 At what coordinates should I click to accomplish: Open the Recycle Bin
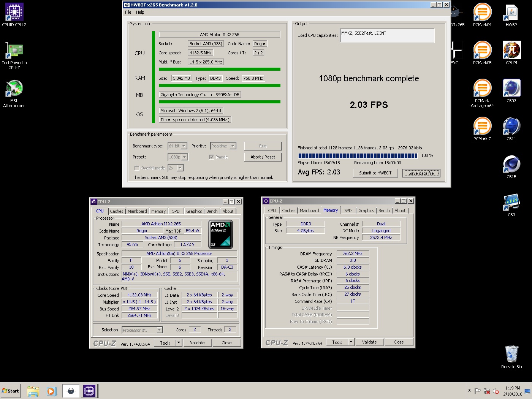click(511, 357)
